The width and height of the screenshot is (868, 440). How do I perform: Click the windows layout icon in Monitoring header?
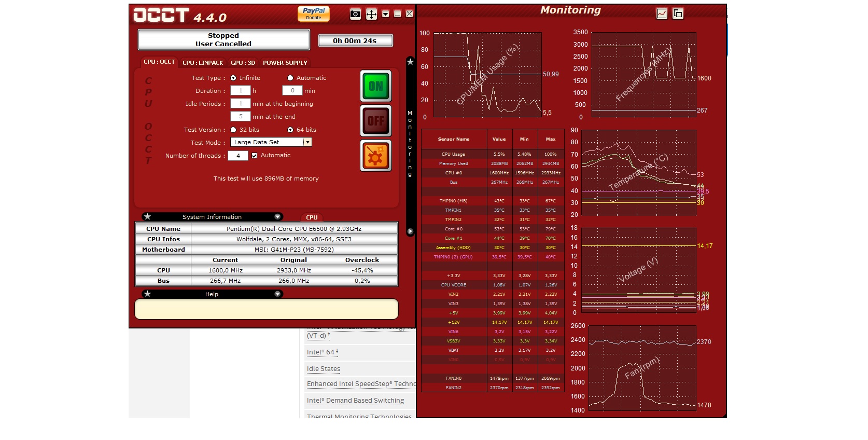[x=678, y=14]
